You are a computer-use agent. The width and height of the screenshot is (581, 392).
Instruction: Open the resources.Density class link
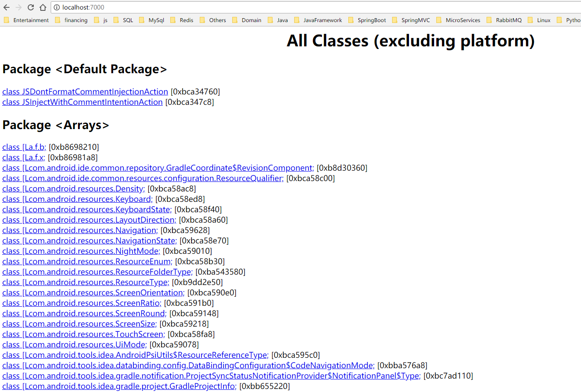74,189
